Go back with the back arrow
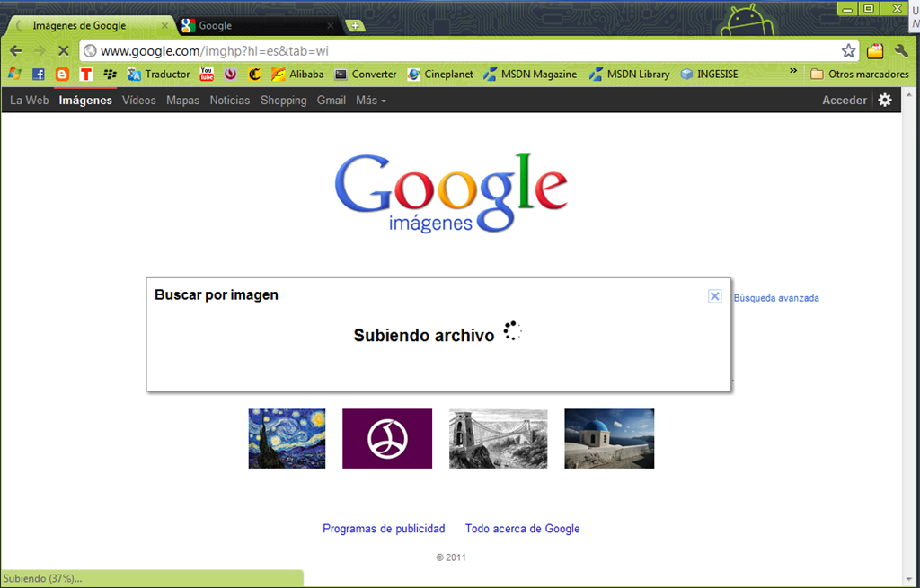The image size is (920, 588). (x=16, y=51)
